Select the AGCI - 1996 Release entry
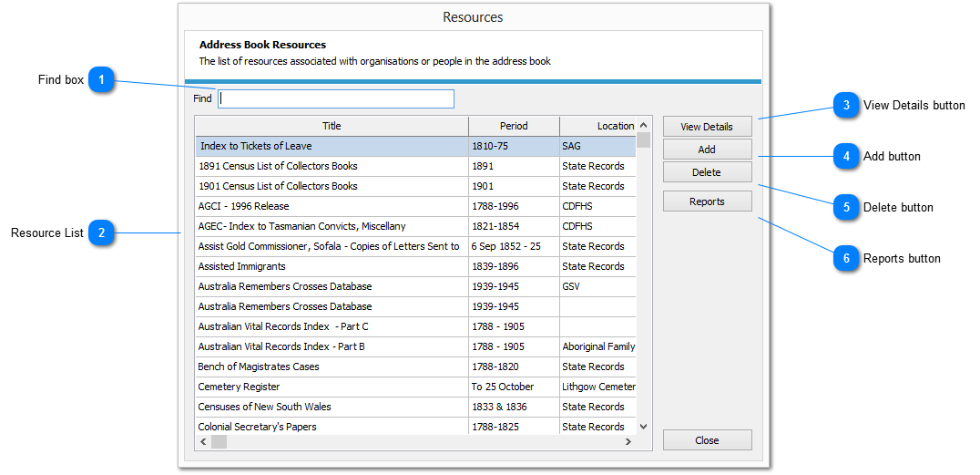 (x=243, y=206)
